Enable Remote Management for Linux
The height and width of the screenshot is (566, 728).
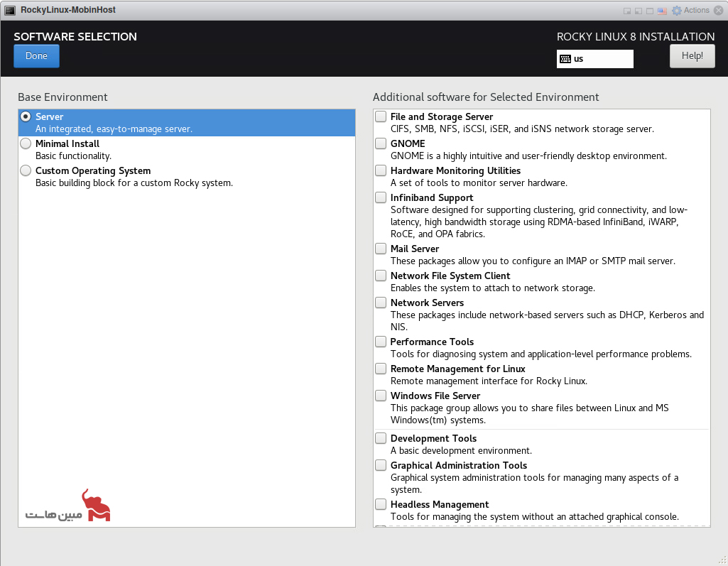click(x=381, y=368)
